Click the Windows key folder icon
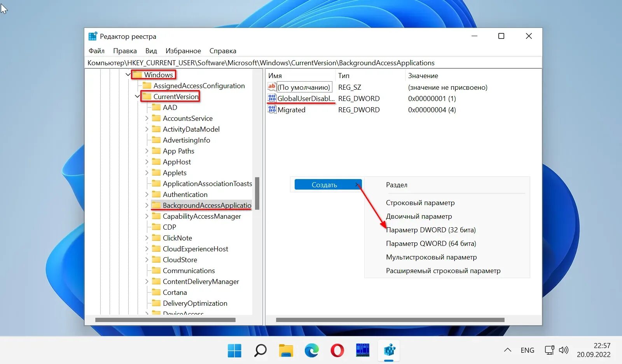This screenshot has width=622, height=364. pos(137,75)
